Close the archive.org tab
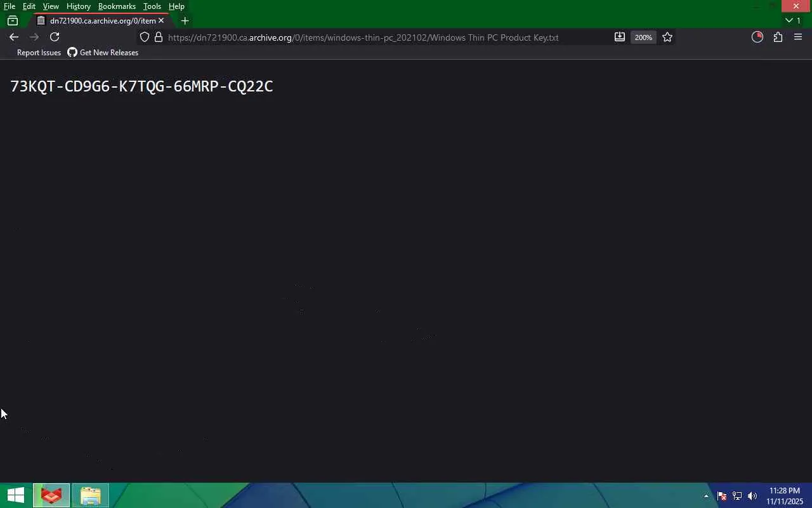 [x=161, y=20]
